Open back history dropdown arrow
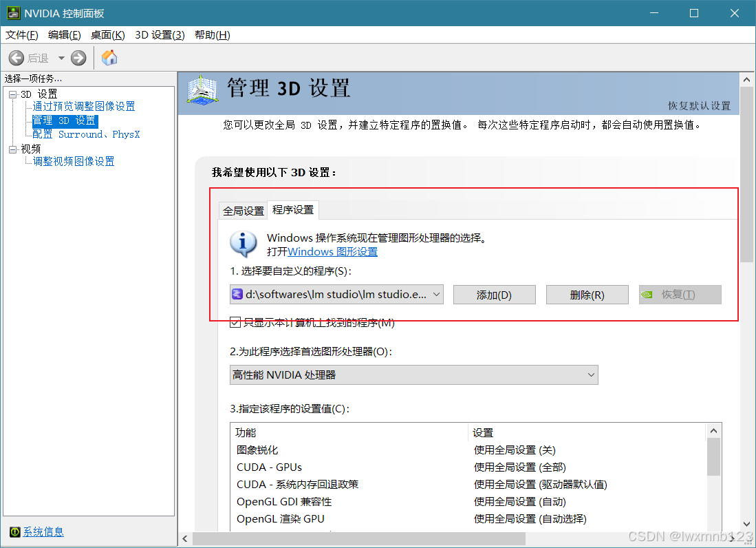 61,59
